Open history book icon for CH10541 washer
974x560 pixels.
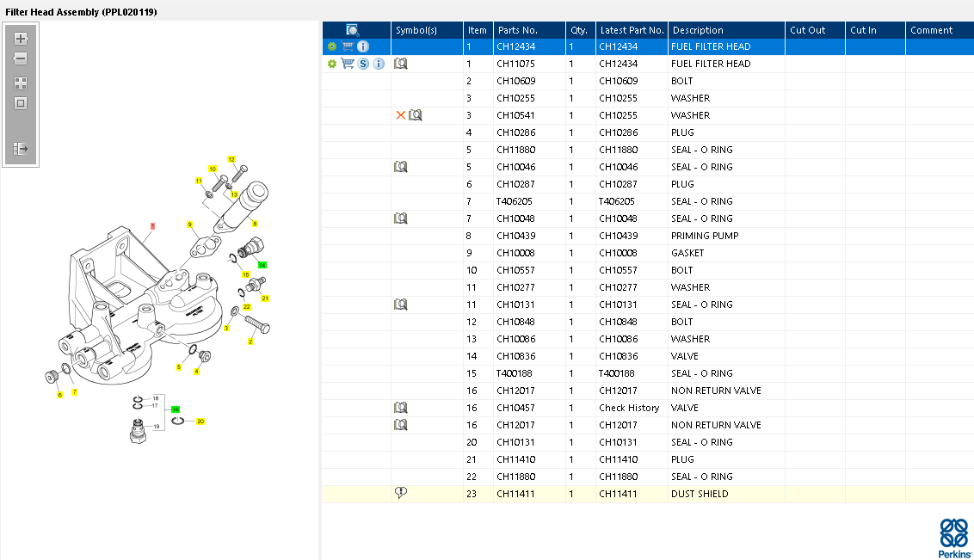pyautogui.click(x=416, y=115)
